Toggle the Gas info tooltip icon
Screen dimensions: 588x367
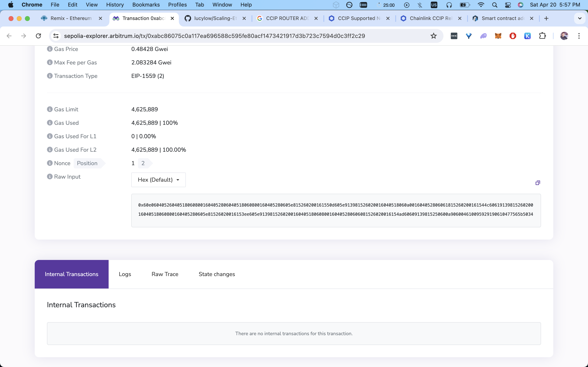50,49
